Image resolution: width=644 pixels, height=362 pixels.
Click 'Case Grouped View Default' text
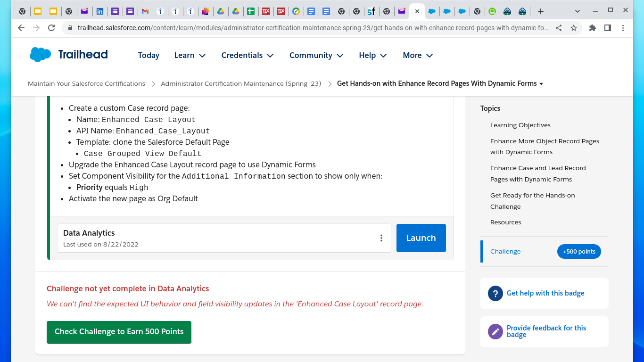pos(143,154)
